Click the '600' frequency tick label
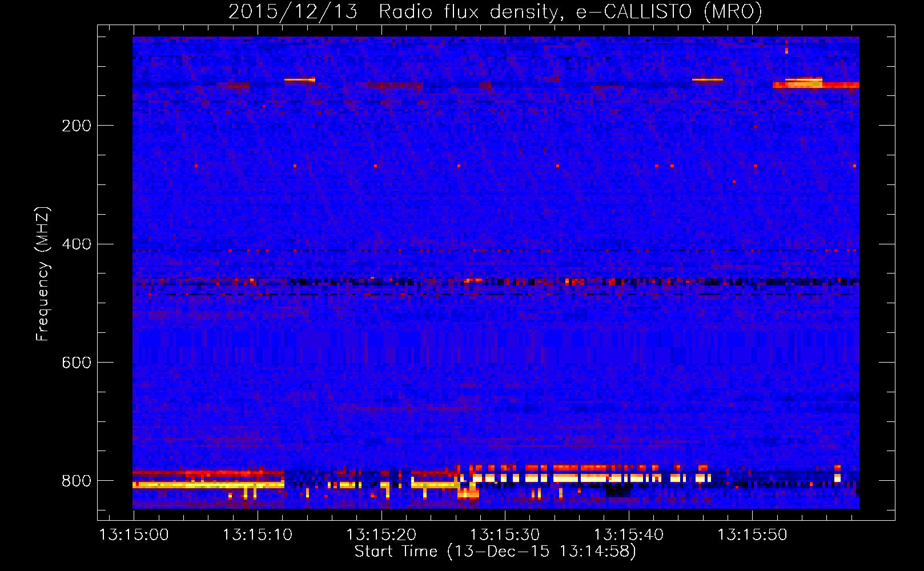Viewport: 924px width, 571px height. click(77, 363)
